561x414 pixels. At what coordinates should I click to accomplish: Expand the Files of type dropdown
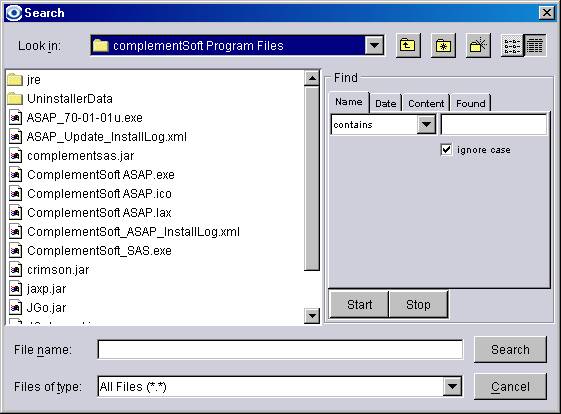click(452, 386)
